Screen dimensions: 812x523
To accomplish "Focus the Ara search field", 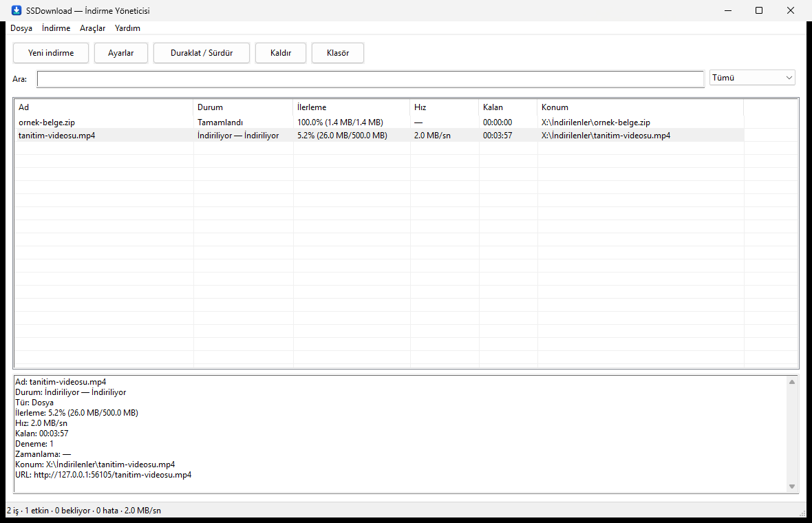I will pos(370,78).
